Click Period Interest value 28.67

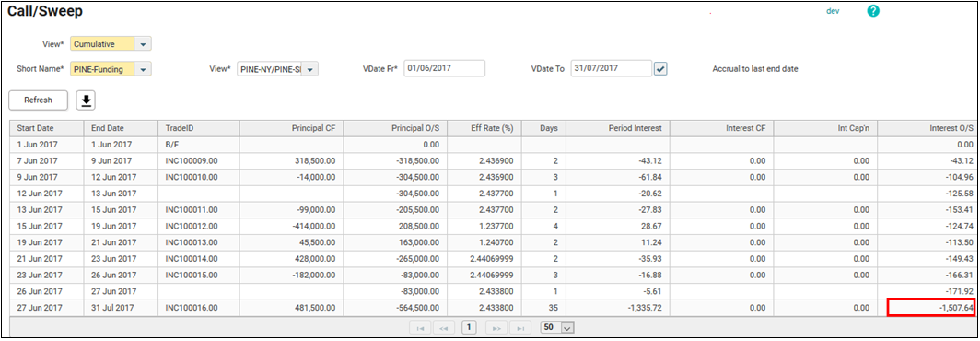point(652,226)
